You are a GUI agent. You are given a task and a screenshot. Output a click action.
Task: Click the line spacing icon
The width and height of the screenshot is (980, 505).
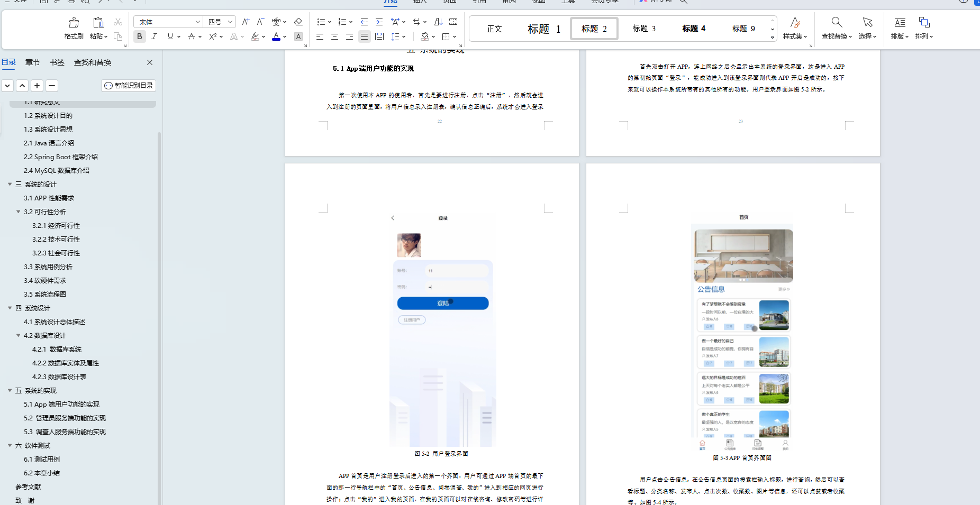pos(395,36)
